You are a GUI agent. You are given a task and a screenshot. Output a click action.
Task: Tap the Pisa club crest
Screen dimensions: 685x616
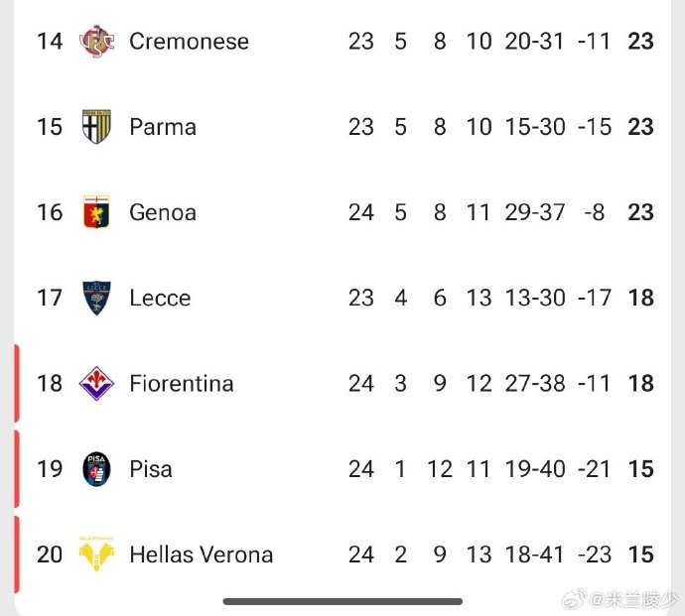tap(96, 468)
